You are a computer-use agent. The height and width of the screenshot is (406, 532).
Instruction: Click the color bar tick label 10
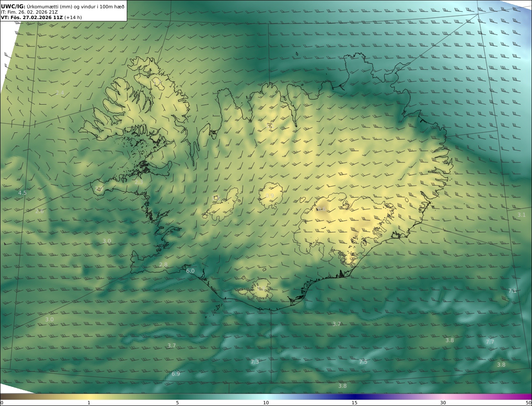tap(266, 403)
